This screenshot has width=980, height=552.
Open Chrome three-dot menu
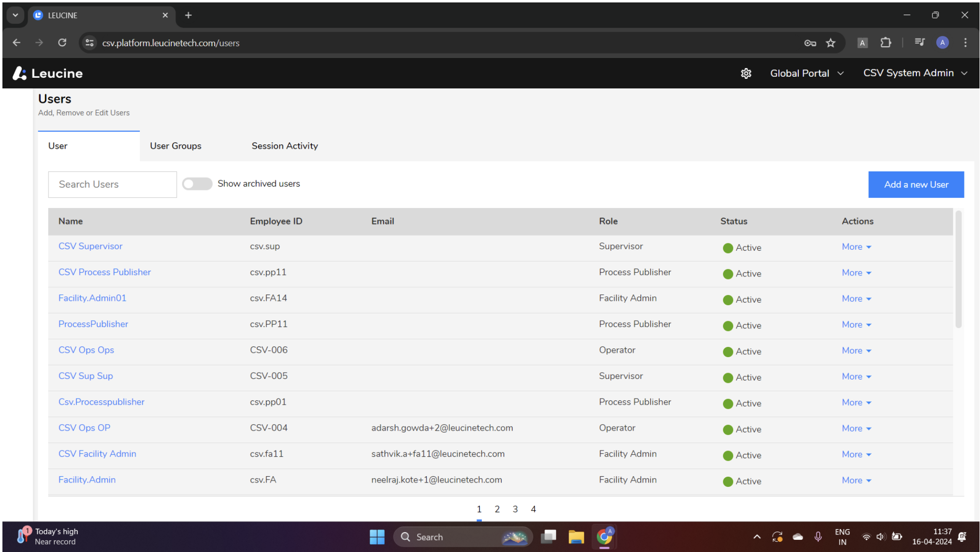click(x=965, y=43)
